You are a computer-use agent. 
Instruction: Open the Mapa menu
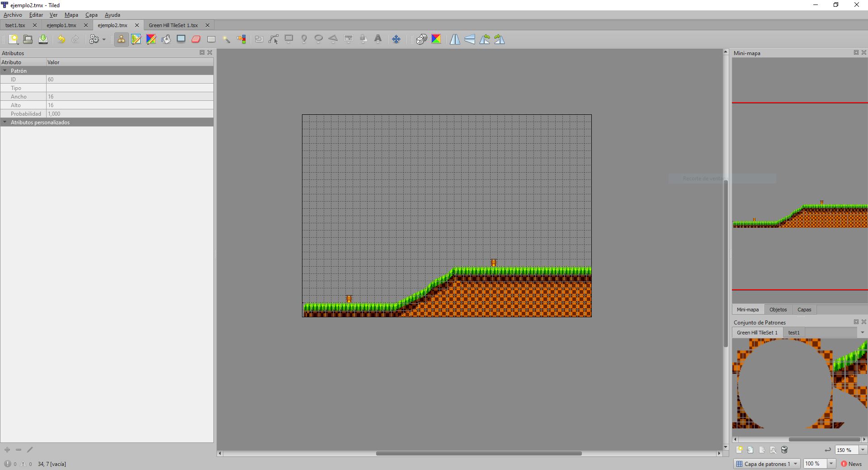click(71, 15)
